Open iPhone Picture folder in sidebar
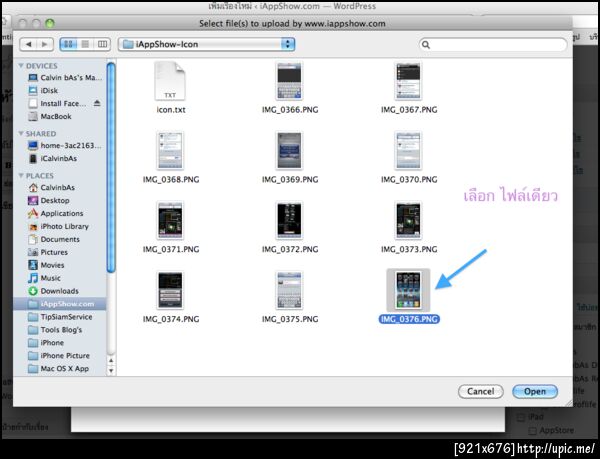Viewport: 600px width, 459px height. click(x=59, y=356)
